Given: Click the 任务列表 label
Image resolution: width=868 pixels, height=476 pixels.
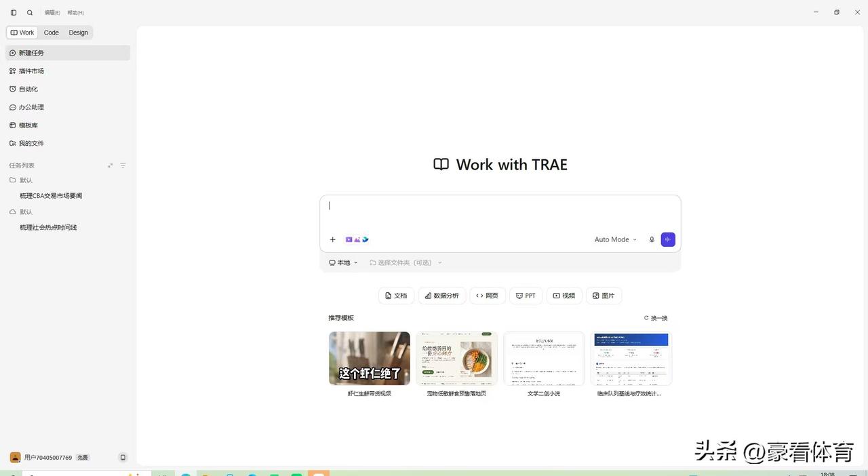Looking at the screenshot, I should click(x=22, y=165).
